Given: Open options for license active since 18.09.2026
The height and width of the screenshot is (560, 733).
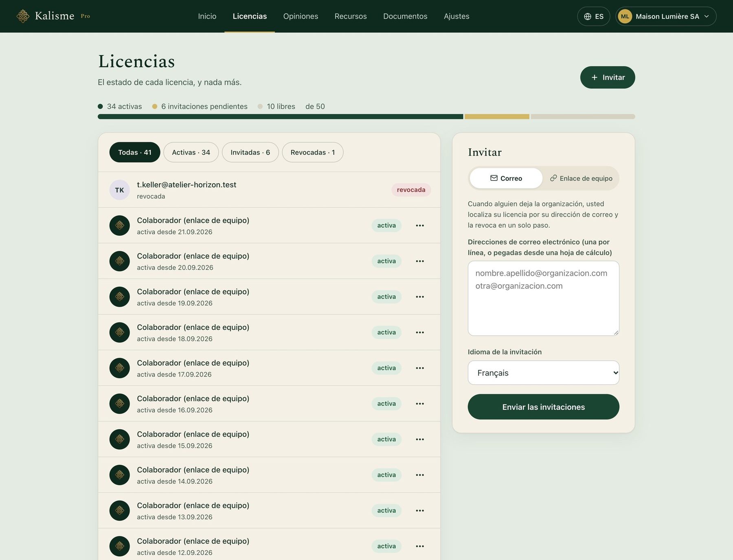Looking at the screenshot, I should click(x=420, y=332).
